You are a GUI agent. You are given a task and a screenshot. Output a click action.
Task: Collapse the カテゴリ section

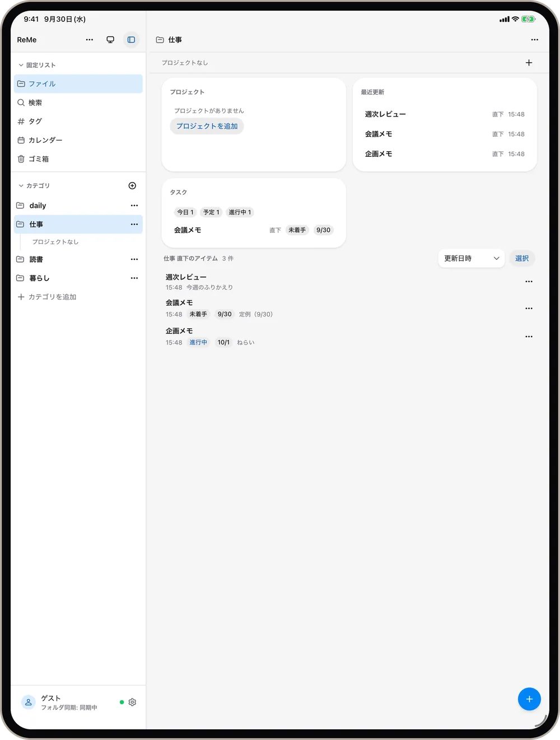[x=34, y=185]
